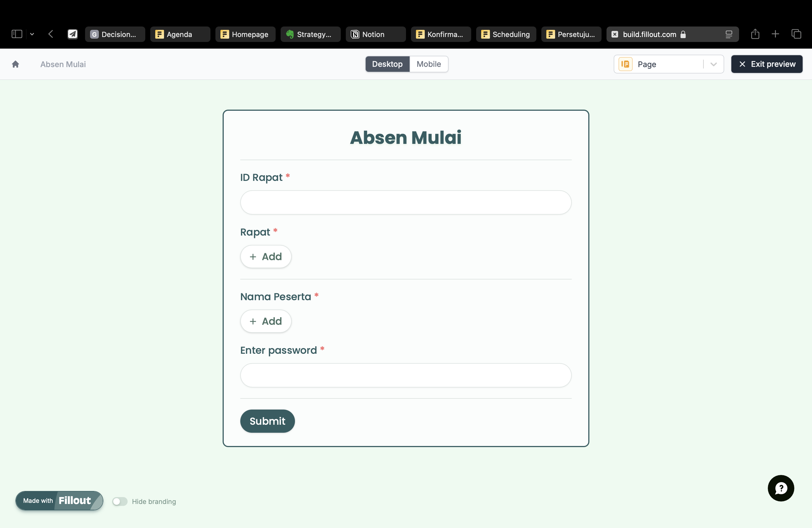This screenshot has height=528, width=812.
Task: Close the build.fillout.com tab
Action: [x=615, y=34]
